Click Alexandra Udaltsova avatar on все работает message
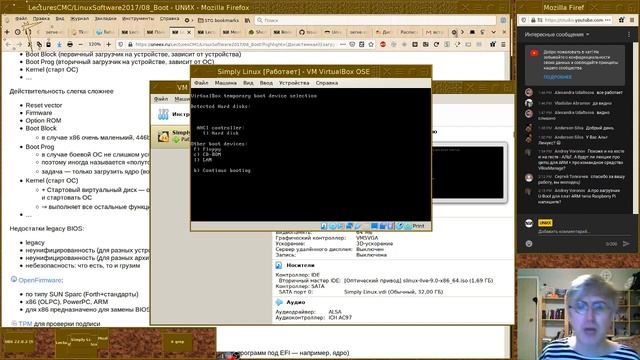Viewport: 640px width, 360px height. click(x=529, y=93)
